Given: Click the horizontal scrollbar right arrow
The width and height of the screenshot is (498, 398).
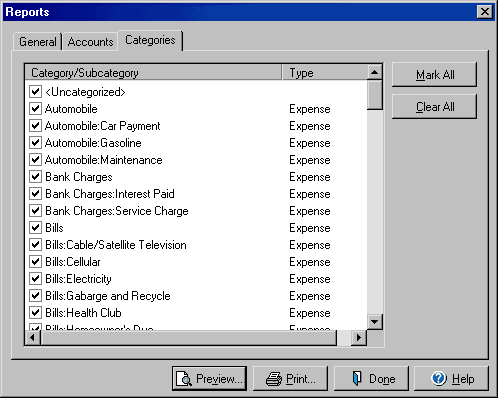Looking at the screenshot, I should coord(359,337).
